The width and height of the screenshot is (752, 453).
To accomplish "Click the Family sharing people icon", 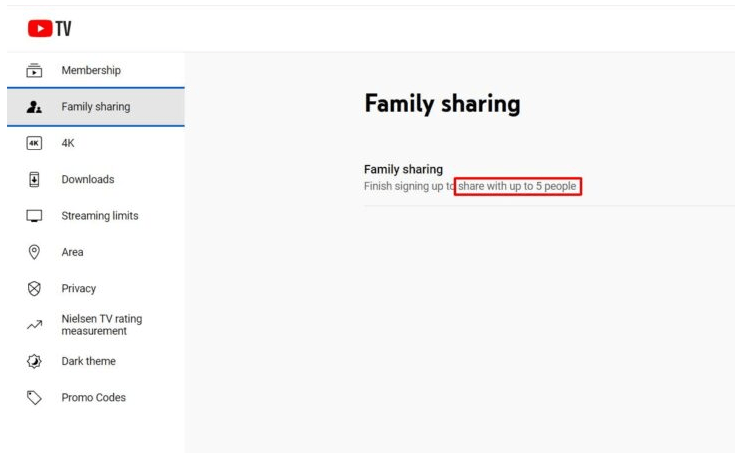I will [34, 107].
